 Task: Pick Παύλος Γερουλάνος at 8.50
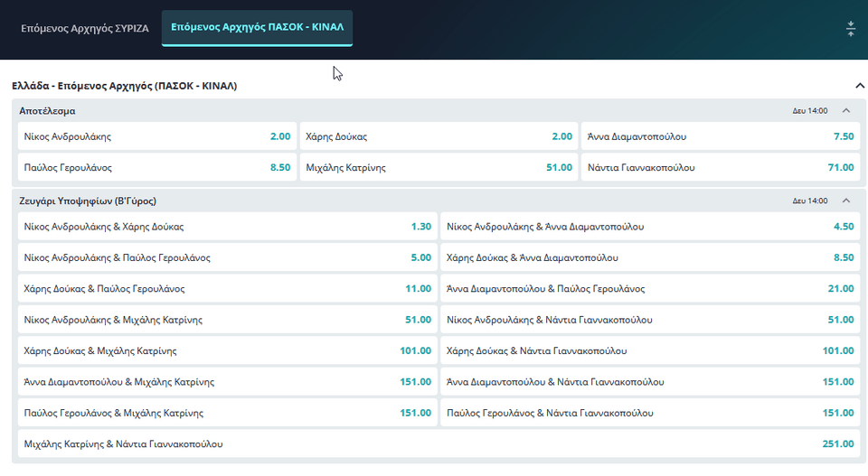156,167
